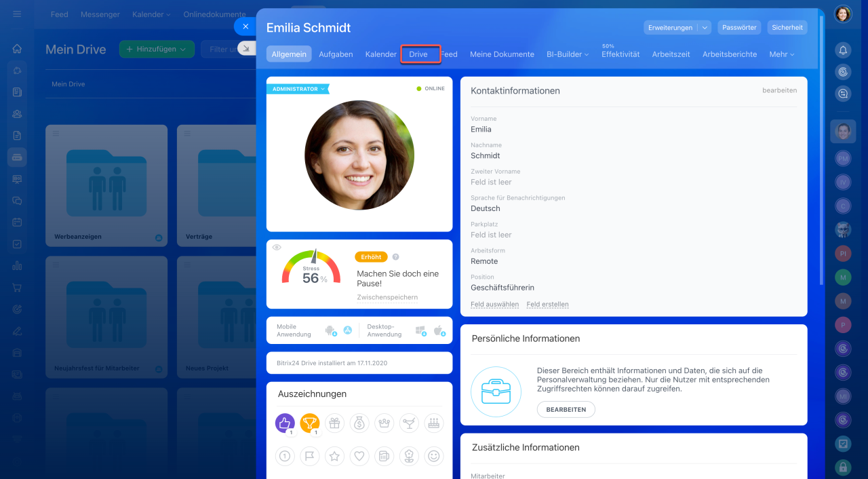Image resolution: width=868 pixels, height=479 pixels.
Task: Open the Arbeitsberichte tab
Action: coord(730,54)
